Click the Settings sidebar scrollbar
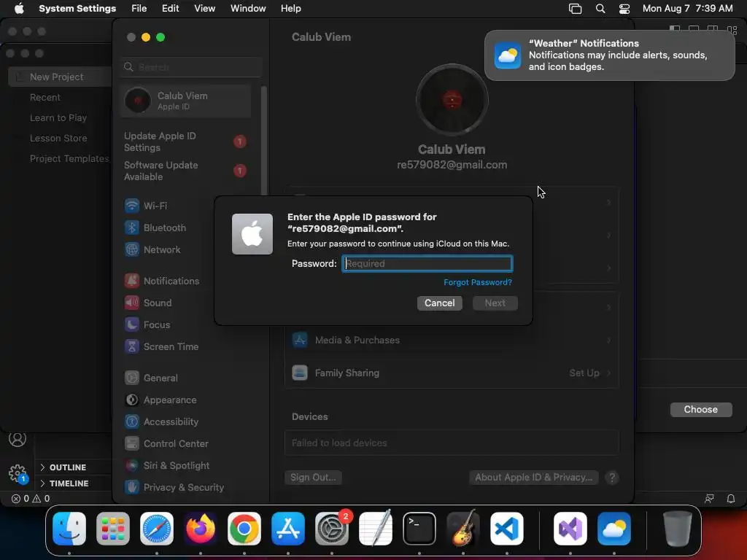The image size is (747, 560). tap(263, 141)
